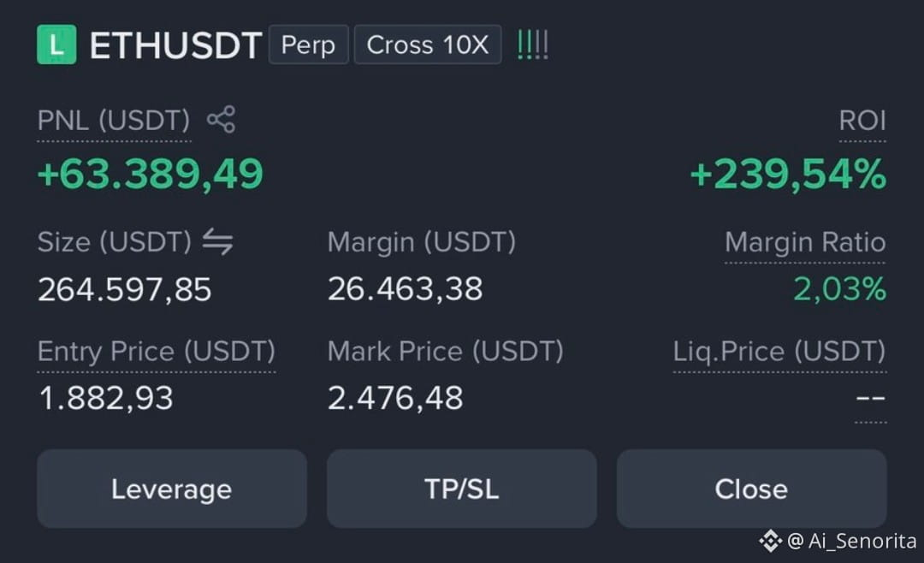The width and height of the screenshot is (924, 563).
Task: Close the ETHUSDT position
Action: (751, 489)
